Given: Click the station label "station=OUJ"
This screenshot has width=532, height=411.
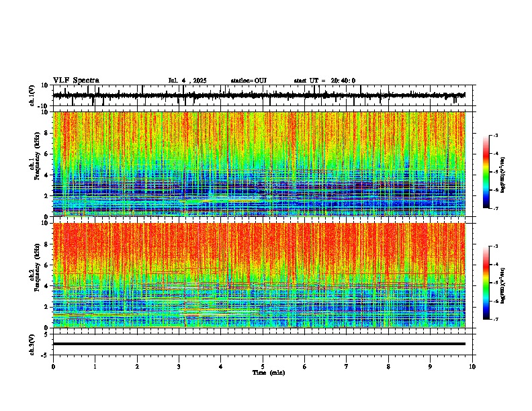Looking at the screenshot, I should coord(249,81).
